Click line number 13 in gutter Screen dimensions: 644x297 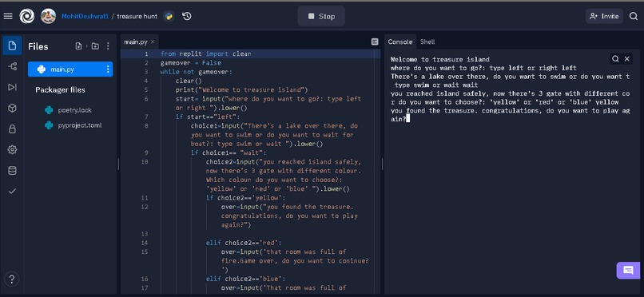pyautogui.click(x=145, y=234)
